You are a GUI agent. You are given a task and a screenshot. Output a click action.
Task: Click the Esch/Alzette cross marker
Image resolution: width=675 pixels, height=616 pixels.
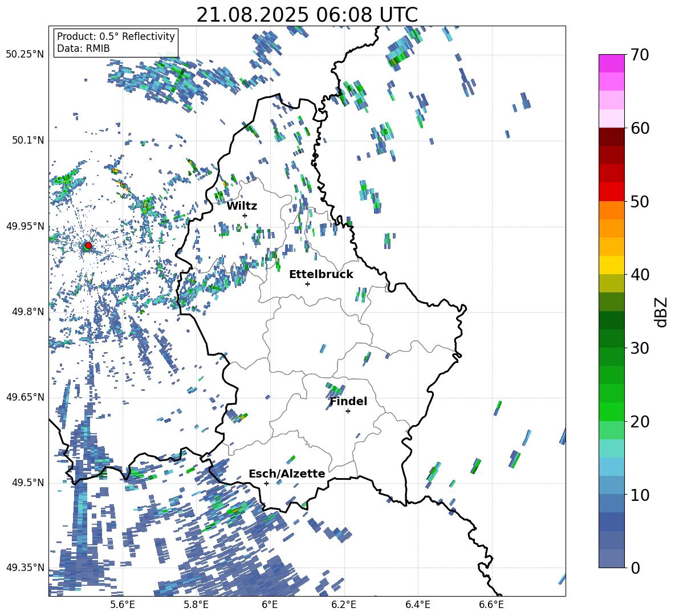click(x=266, y=483)
